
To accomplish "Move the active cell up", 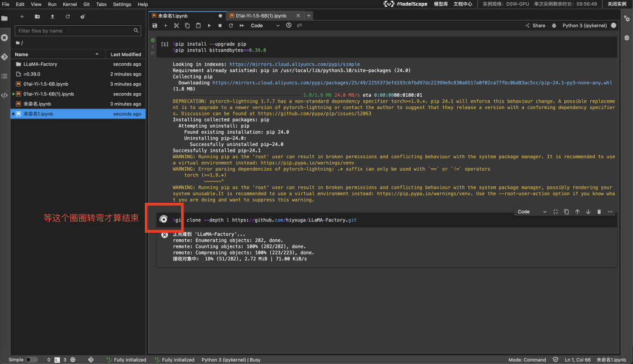I will (x=577, y=212).
